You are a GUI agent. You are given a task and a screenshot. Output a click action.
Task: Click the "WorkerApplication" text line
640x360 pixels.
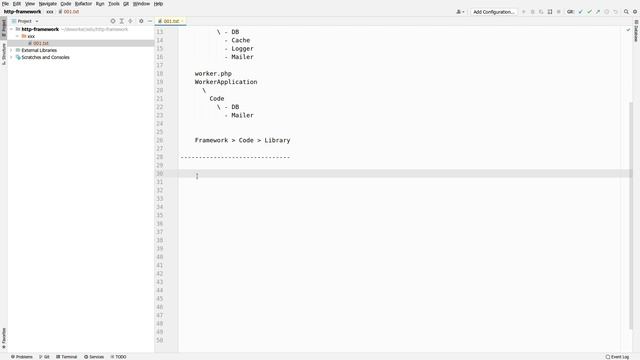point(226,82)
